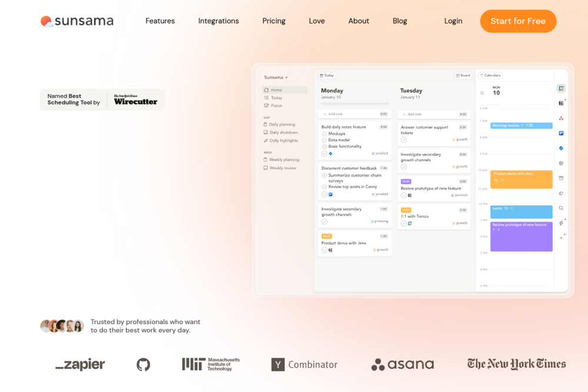Viewport: 588px width, 392px height.
Task: Click the MIT logo
Action: 211,364
